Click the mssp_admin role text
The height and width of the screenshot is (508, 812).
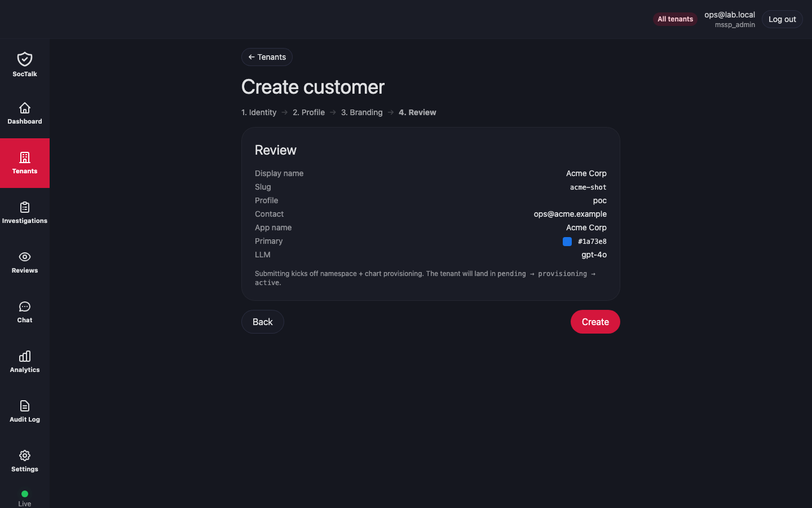click(x=735, y=25)
